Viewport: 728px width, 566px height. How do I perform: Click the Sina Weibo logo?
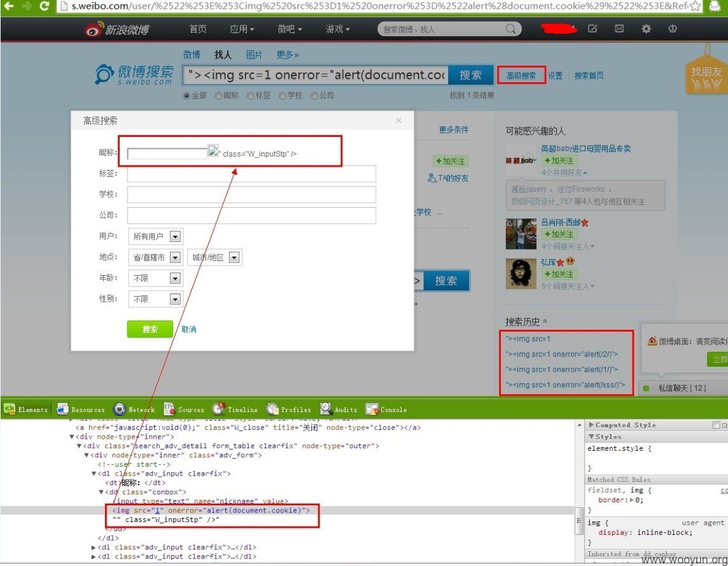[117, 30]
